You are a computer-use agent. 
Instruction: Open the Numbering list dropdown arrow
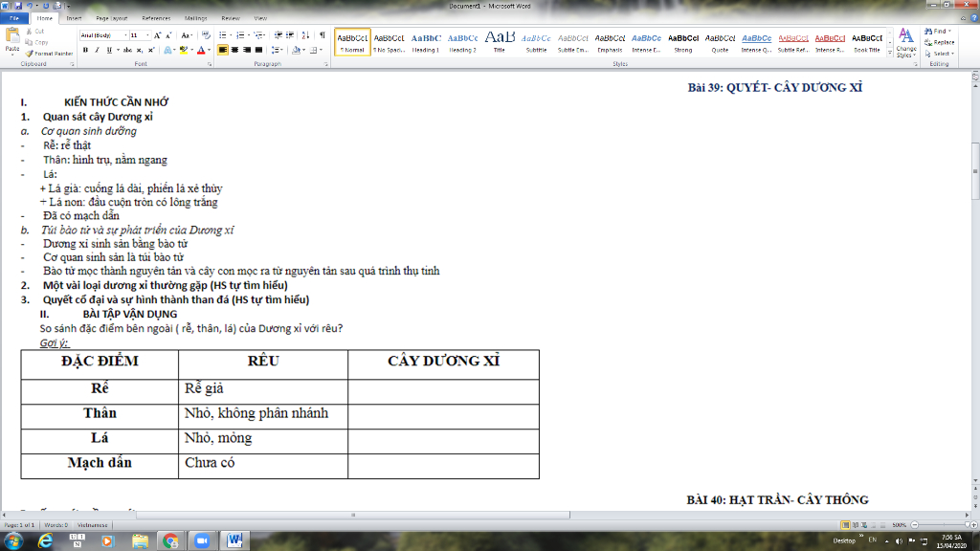(249, 35)
